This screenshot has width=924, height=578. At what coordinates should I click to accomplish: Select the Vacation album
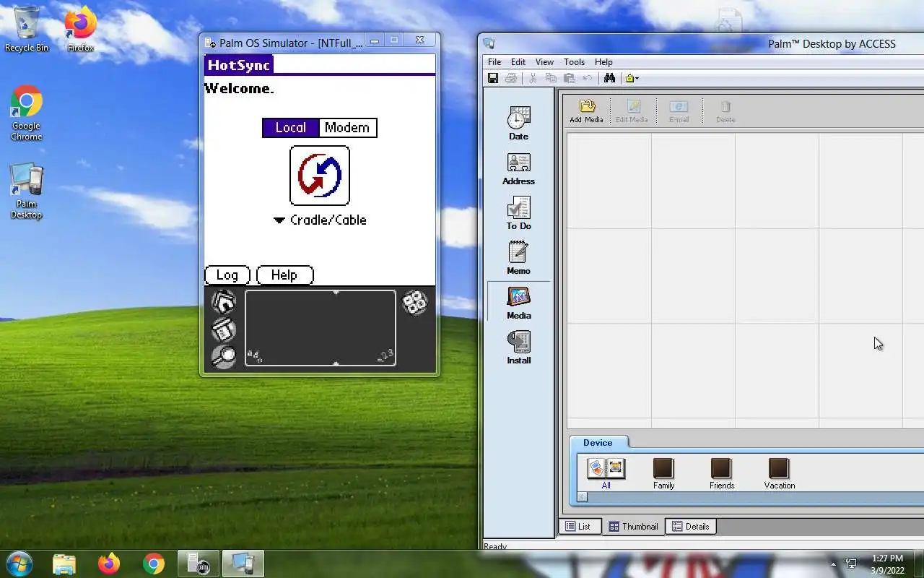(x=779, y=474)
